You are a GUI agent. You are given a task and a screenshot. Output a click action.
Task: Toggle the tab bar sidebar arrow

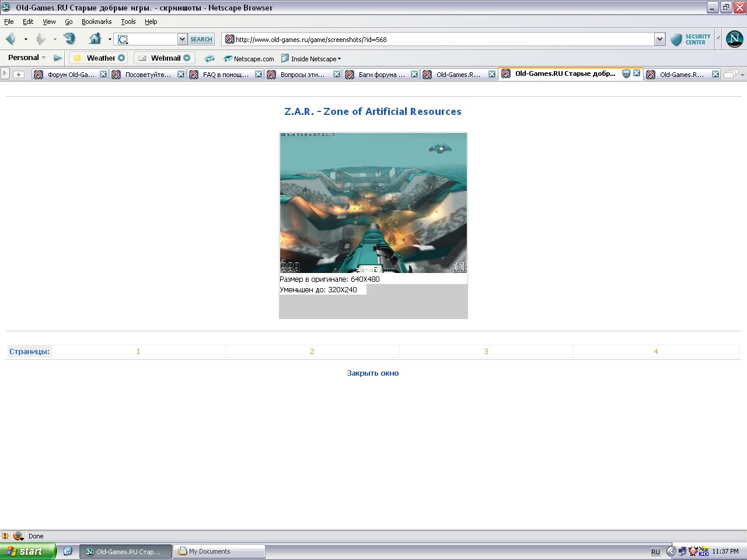(x=5, y=73)
